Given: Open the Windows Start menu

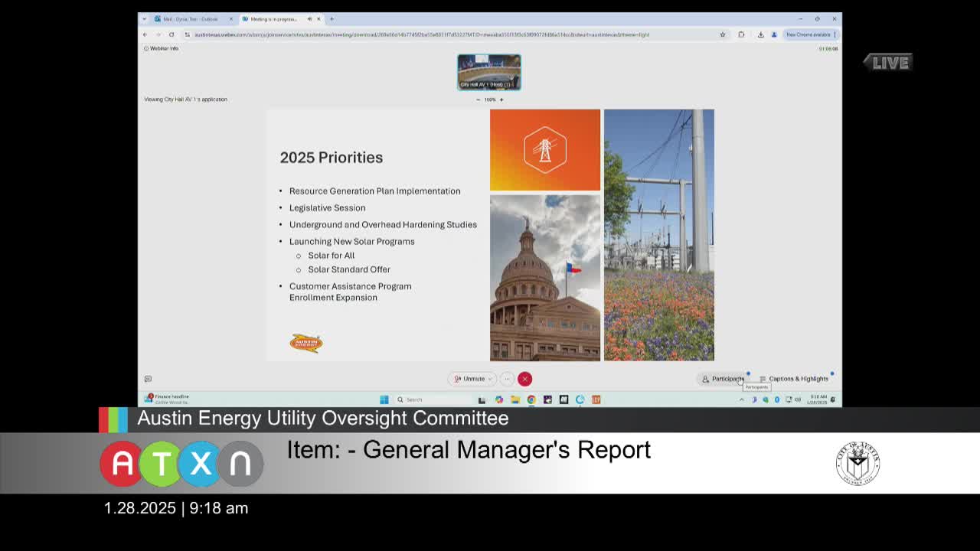Looking at the screenshot, I should coord(384,399).
